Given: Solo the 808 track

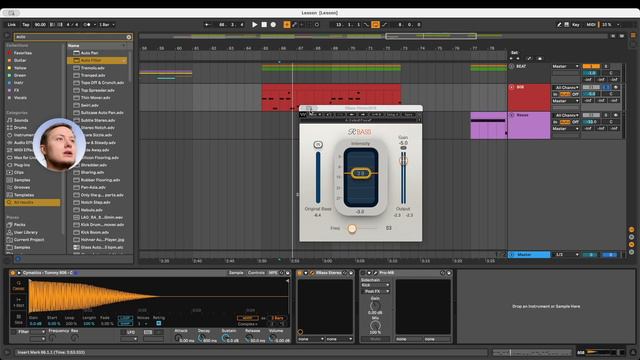Looking at the screenshot, I should click(x=607, y=87).
